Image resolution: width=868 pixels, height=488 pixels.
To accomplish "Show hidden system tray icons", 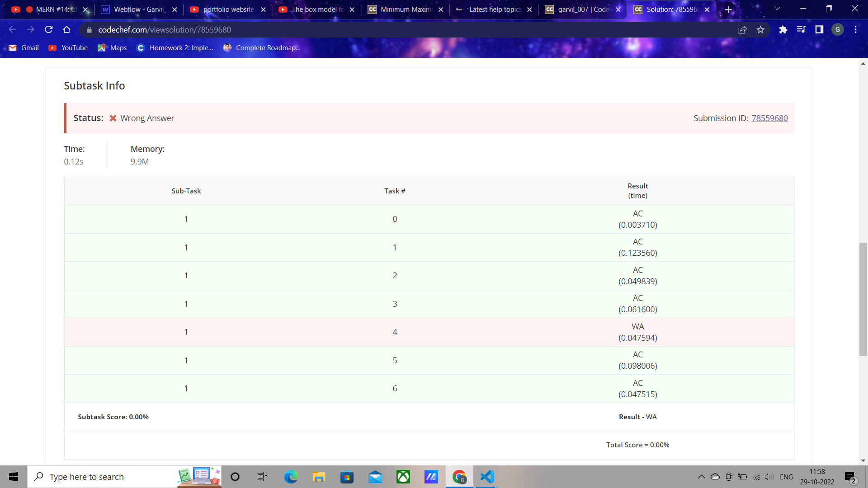I will (x=701, y=477).
